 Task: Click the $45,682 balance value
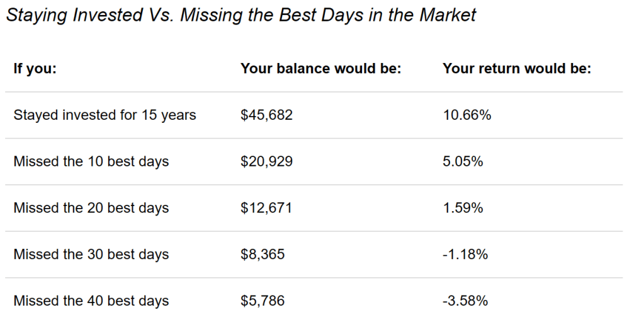[266, 115]
